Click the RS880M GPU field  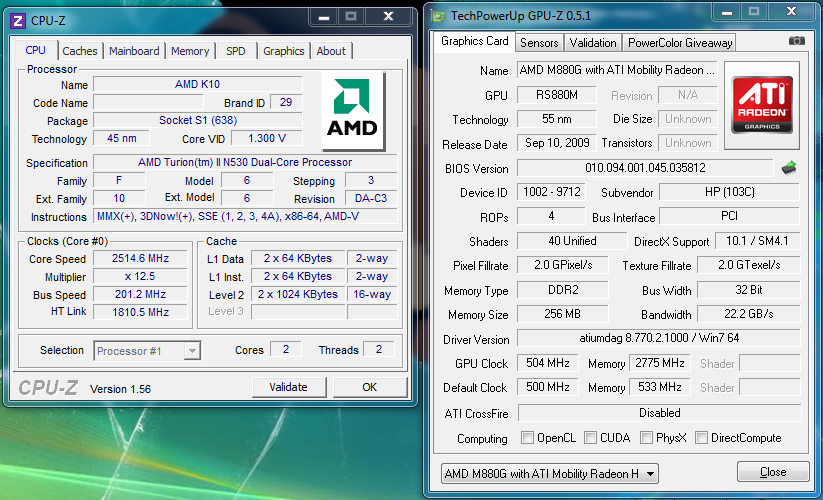(x=556, y=95)
